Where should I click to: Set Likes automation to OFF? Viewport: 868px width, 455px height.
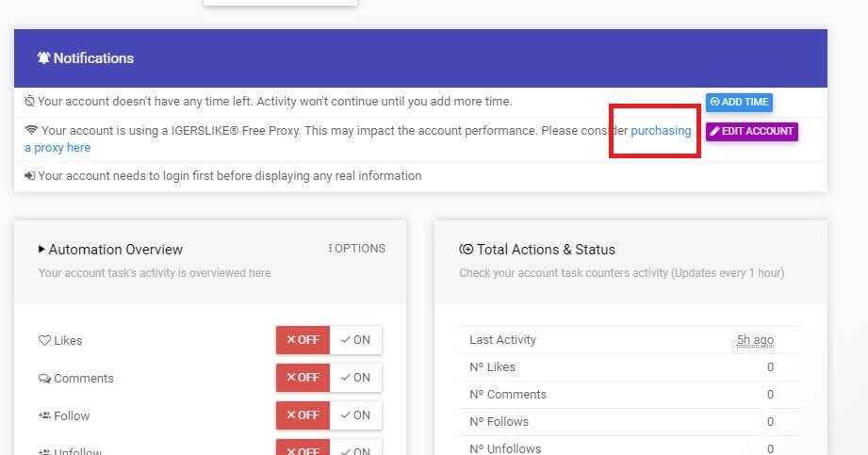pyautogui.click(x=303, y=340)
